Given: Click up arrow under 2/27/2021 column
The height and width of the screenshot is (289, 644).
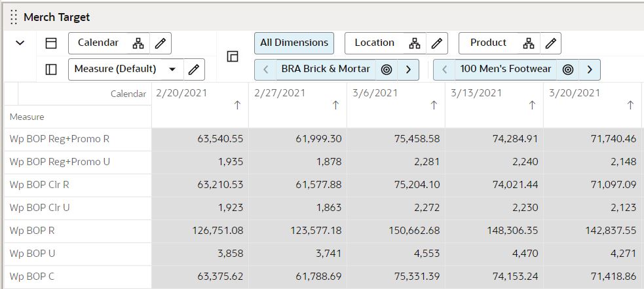Looking at the screenshot, I should point(335,106).
